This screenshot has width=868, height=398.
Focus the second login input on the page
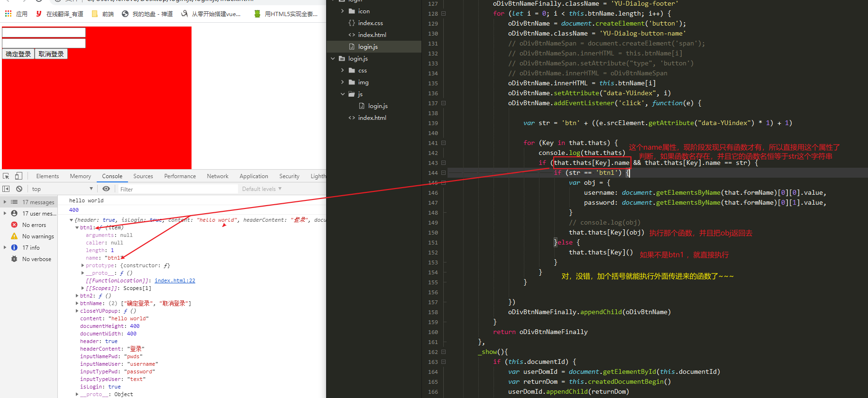click(x=44, y=43)
